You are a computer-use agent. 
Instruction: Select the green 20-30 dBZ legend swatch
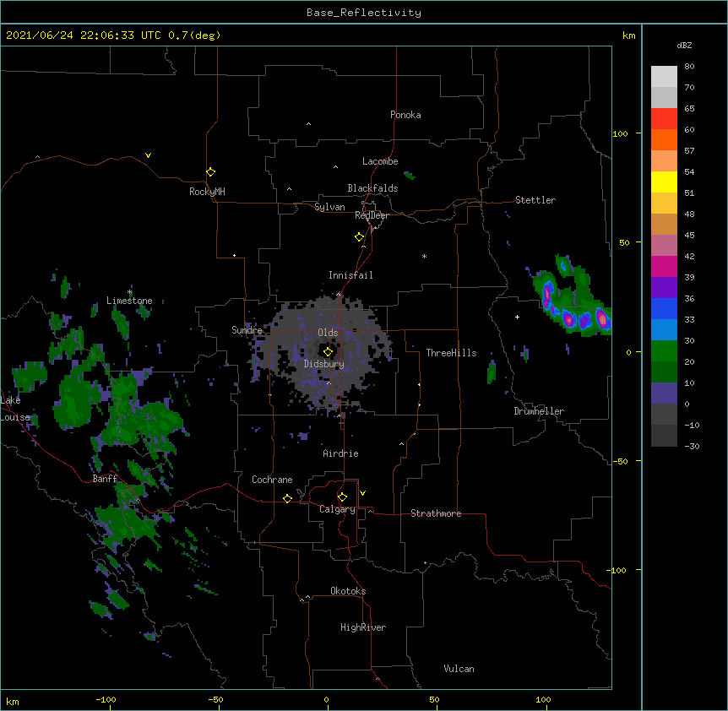664,351
